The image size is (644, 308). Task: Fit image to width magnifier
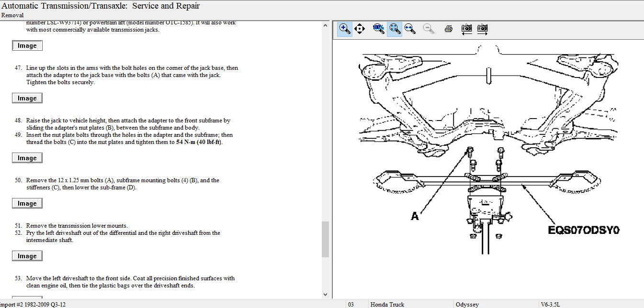[x=410, y=29]
